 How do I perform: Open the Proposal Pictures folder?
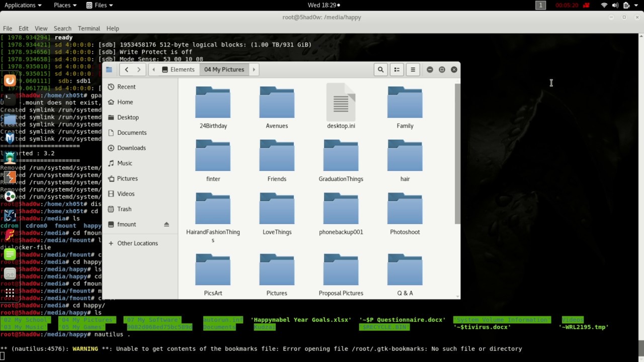pos(341,275)
